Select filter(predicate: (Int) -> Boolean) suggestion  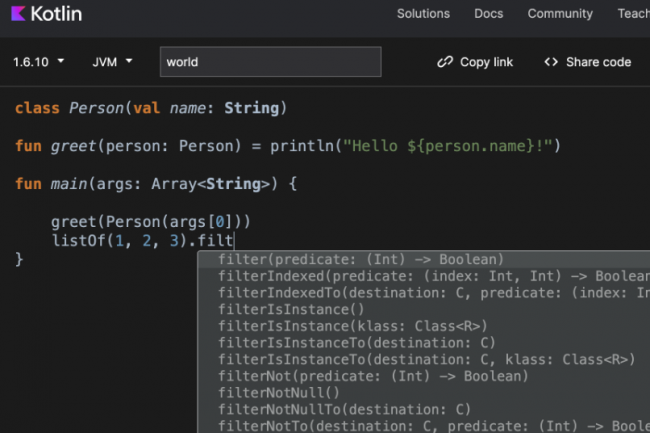tap(424, 259)
